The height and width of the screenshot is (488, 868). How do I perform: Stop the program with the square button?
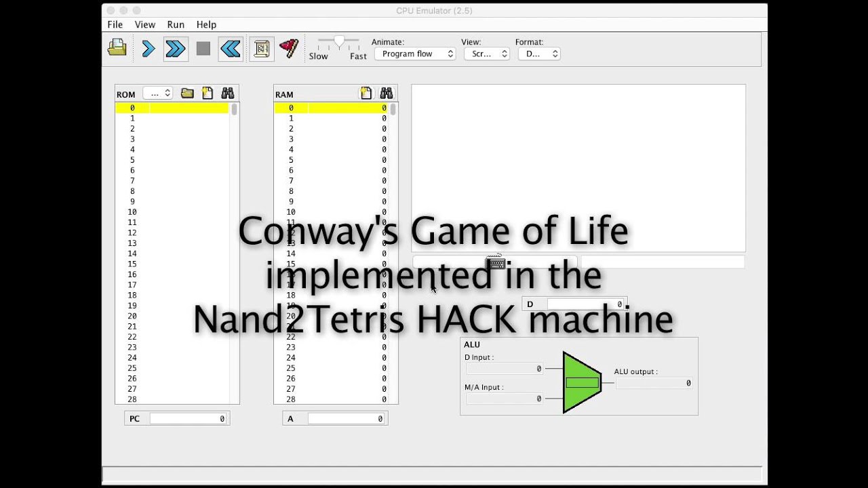coord(203,49)
